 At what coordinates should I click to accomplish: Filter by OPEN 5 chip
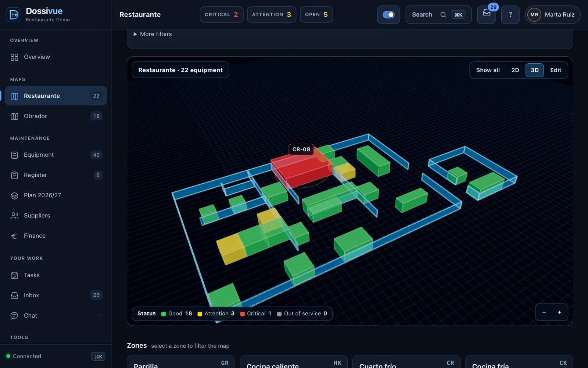coord(316,15)
